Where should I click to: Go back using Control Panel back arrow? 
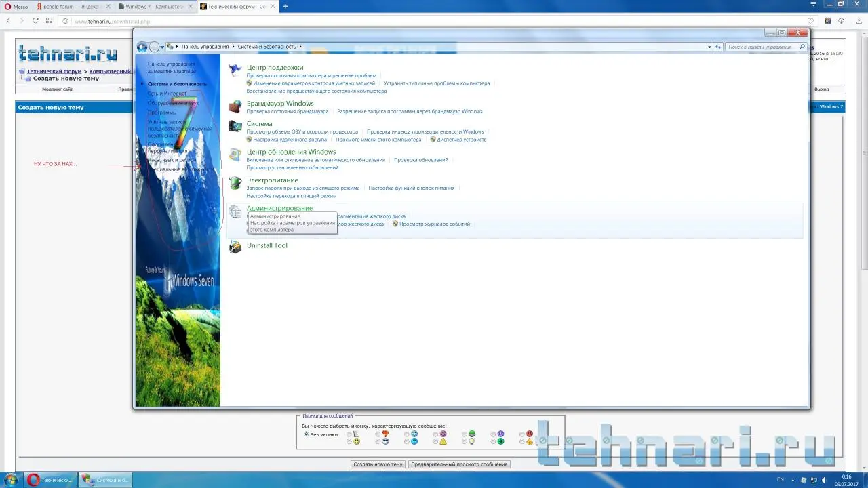coord(142,47)
